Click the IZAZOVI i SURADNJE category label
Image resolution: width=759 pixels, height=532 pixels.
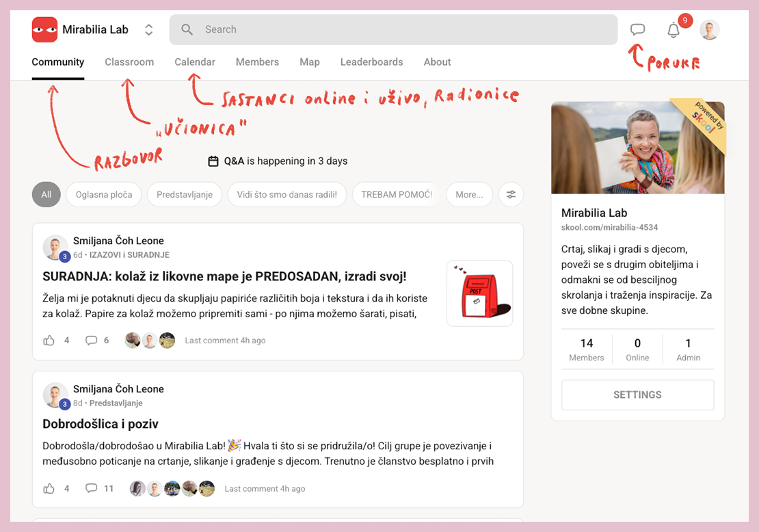click(x=129, y=254)
